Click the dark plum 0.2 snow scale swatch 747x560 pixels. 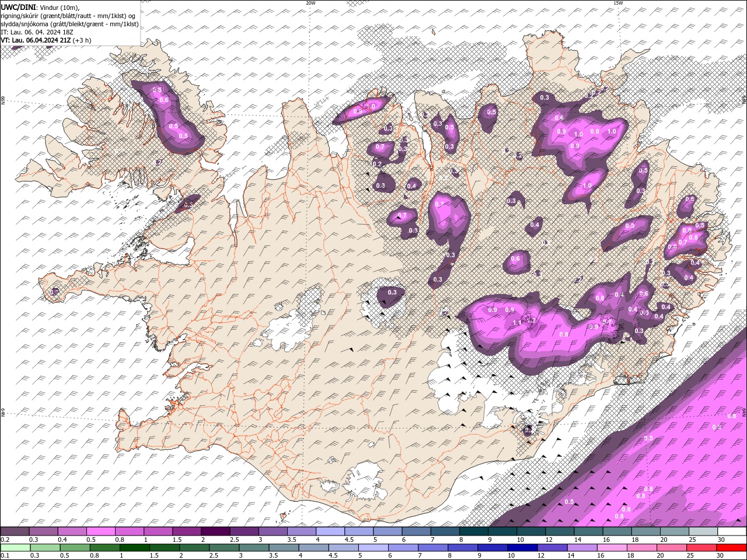point(15,531)
